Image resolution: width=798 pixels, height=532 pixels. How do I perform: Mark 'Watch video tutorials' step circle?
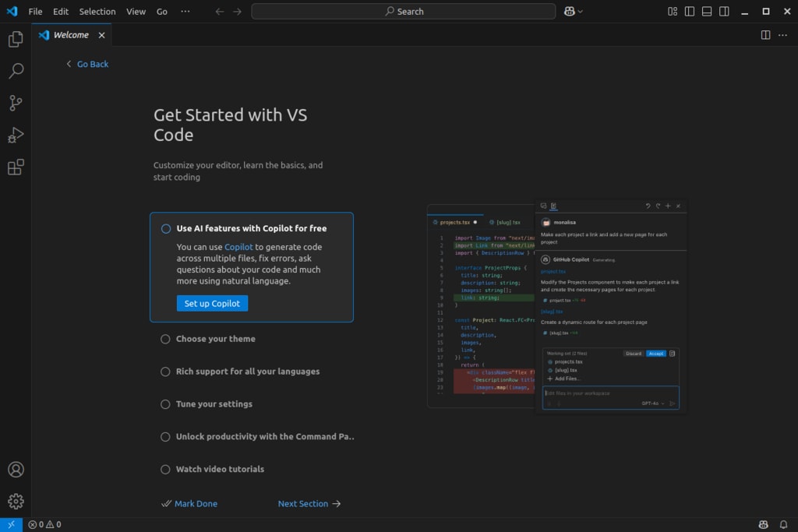click(x=165, y=470)
